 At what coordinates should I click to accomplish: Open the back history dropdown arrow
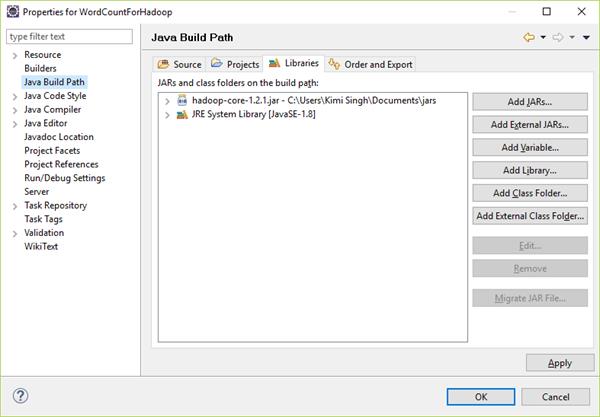543,37
